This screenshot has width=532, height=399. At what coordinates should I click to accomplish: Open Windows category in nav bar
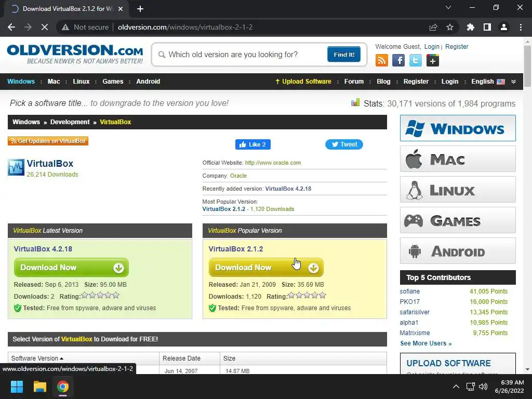pyautogui.click(x=21, y=82)
